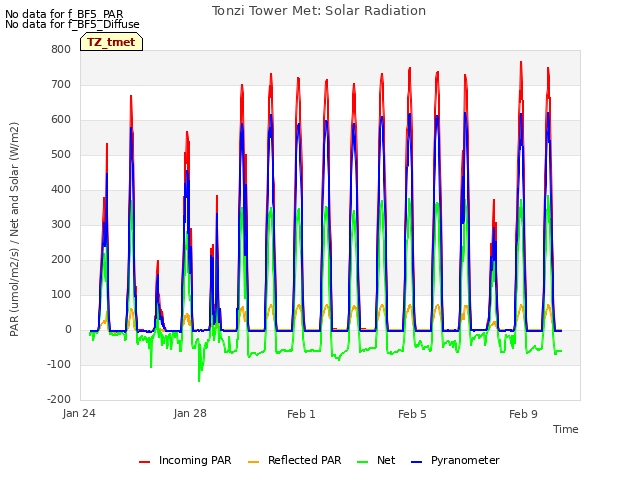Click the 100 y-axis tick label

[x=61, y=295]
